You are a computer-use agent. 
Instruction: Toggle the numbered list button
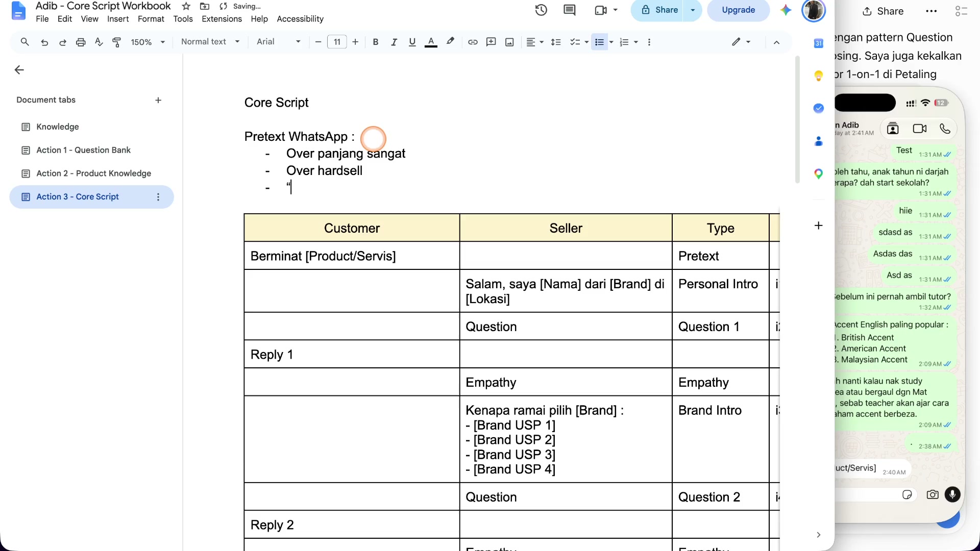624,42
